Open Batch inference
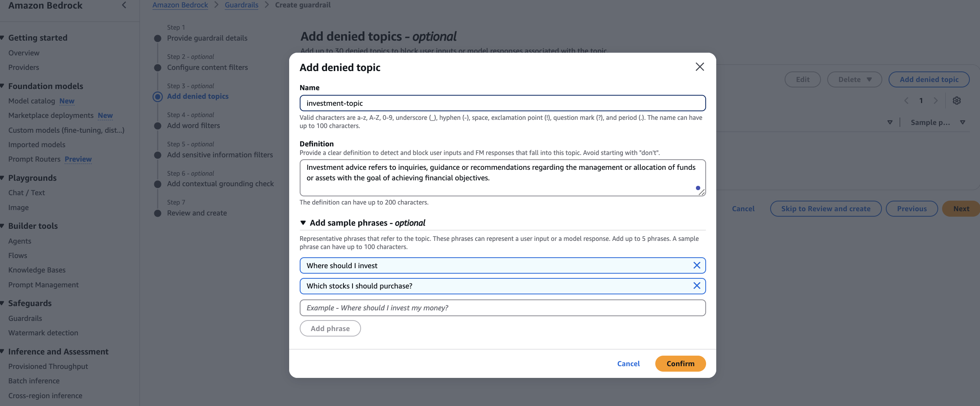 pyautogui.click(x=34, y=381)
